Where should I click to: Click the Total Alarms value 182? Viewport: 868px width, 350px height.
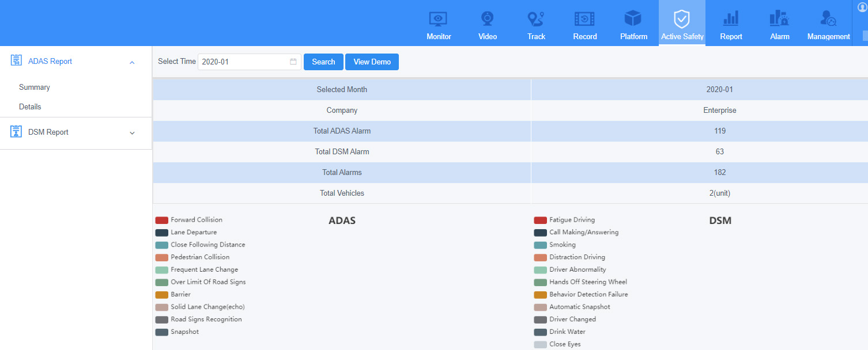(x=719, y=173)
